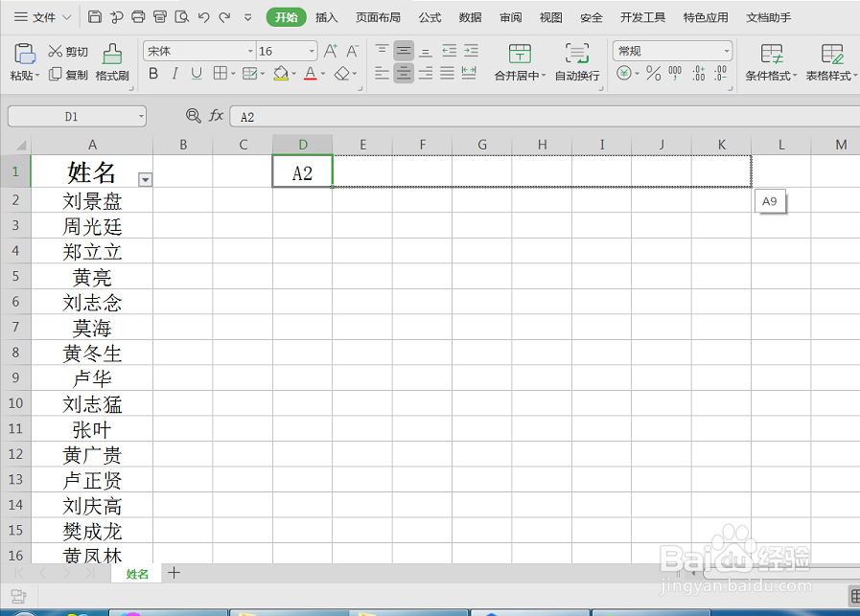Open the fill color dropdown arrow
The height and width of the screenshot is (616, 860).
pos(294,74)
